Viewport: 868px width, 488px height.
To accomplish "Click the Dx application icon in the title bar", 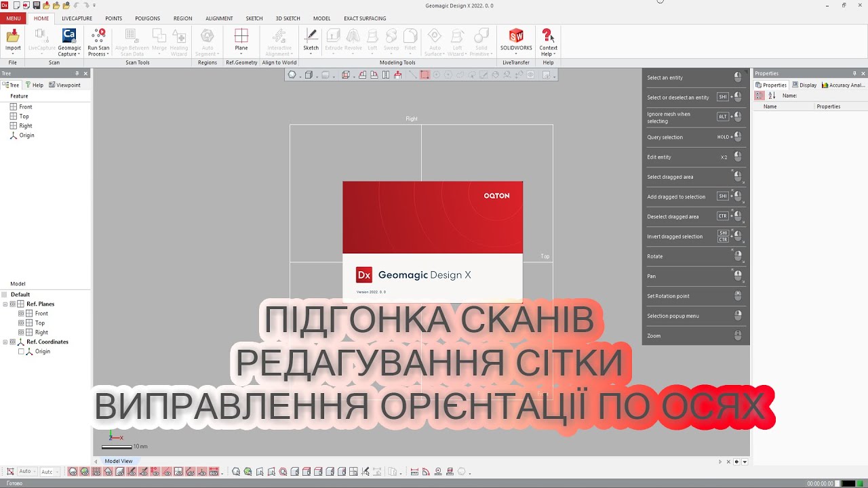I will click(5, 5).
